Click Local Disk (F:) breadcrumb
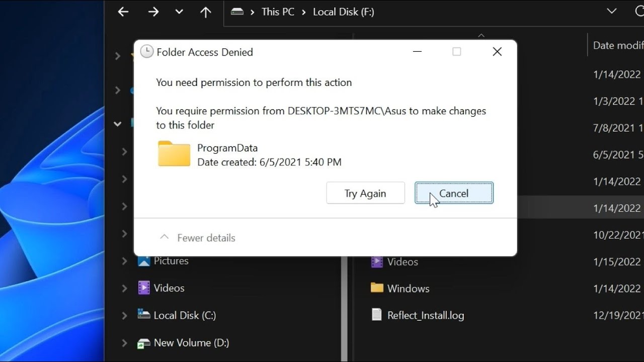This screenshot has height=362, width=644. pos(343,12)
